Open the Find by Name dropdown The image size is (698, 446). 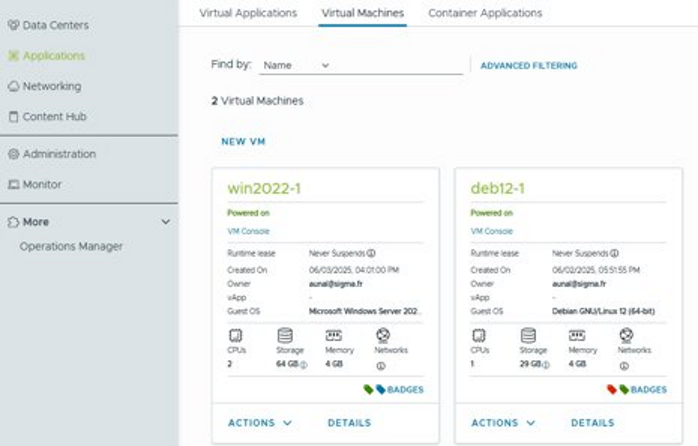pos(295,66)
